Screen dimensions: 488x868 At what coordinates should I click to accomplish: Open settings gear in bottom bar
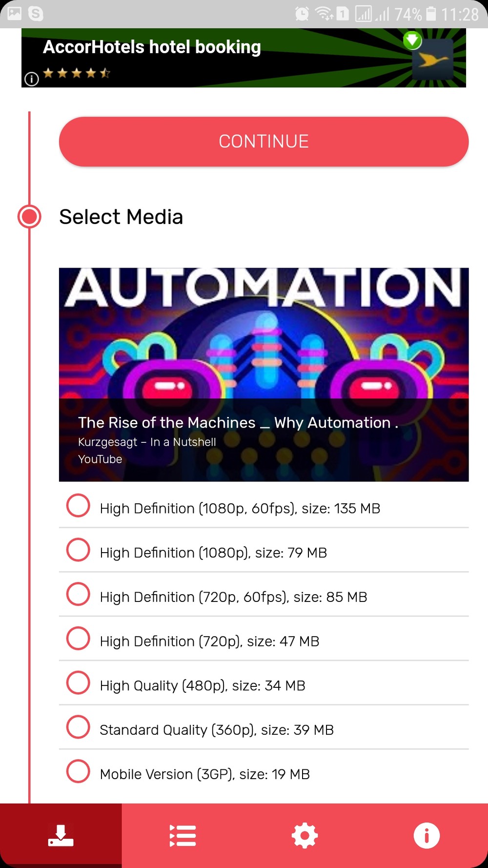tap(305, 835)
